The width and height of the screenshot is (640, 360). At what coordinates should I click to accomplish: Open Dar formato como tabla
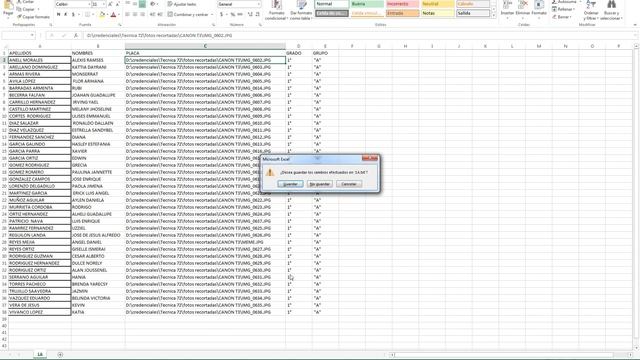click(x=301, y=11)
